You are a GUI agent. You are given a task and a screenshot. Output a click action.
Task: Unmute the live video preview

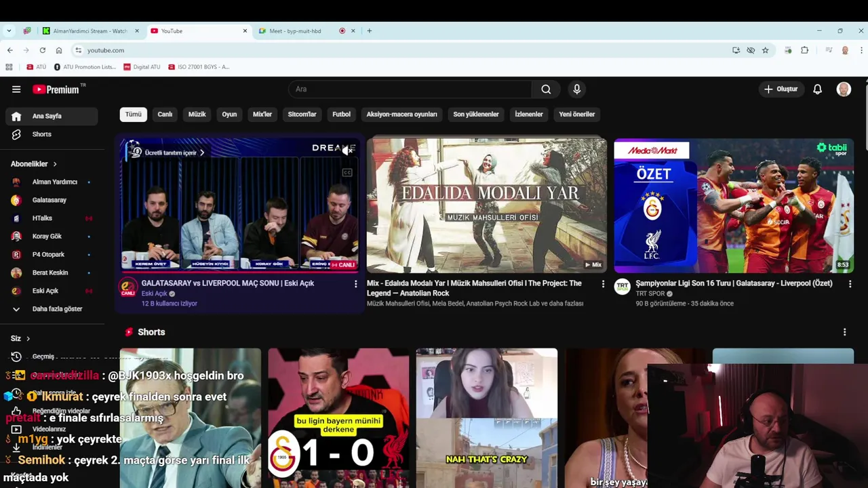[347, 150]
